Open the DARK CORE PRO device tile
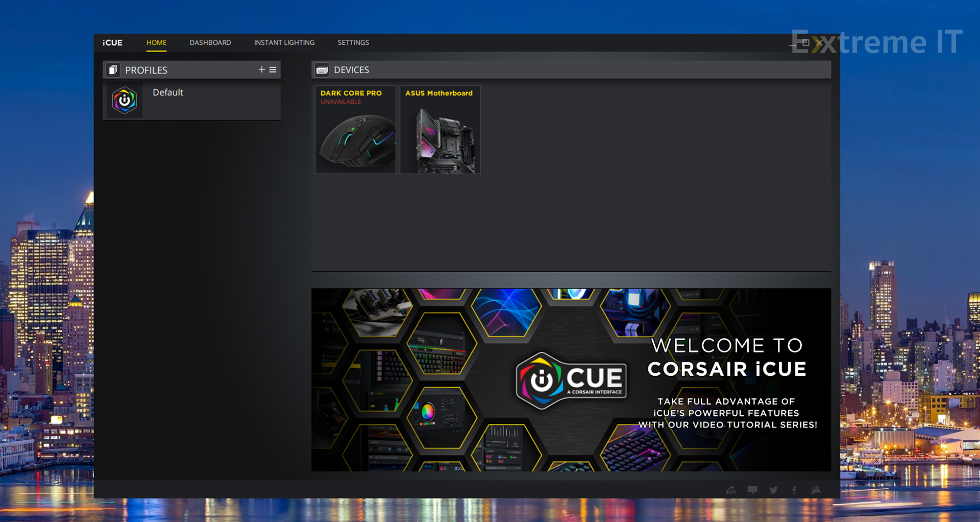Viewport: 980px width, 522px height. pyautogui.click(x=356, y=130)
